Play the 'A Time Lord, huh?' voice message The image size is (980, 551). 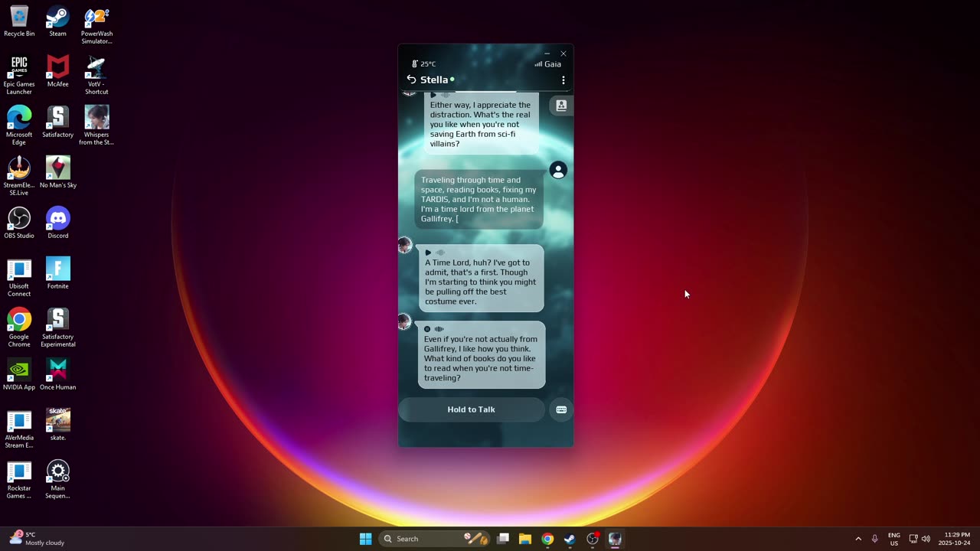click(428, 253)
